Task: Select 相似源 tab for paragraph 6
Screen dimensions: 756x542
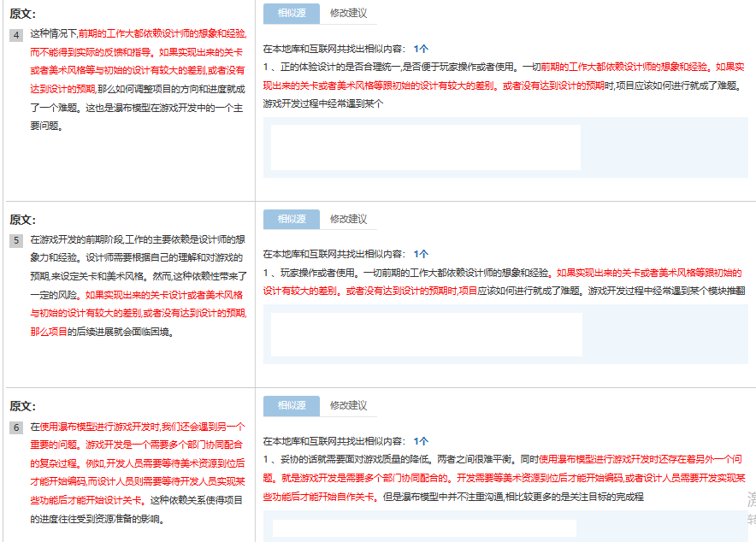Action: (x=291, y=405)
